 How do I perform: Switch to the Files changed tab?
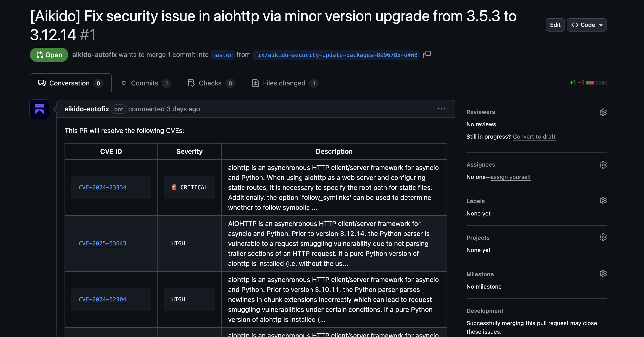point(284,83)
